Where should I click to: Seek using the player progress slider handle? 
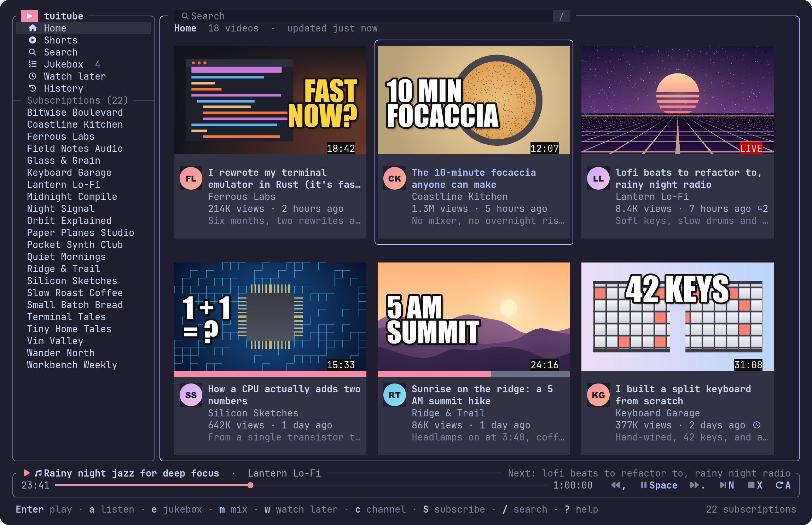[x=250, y=485]
